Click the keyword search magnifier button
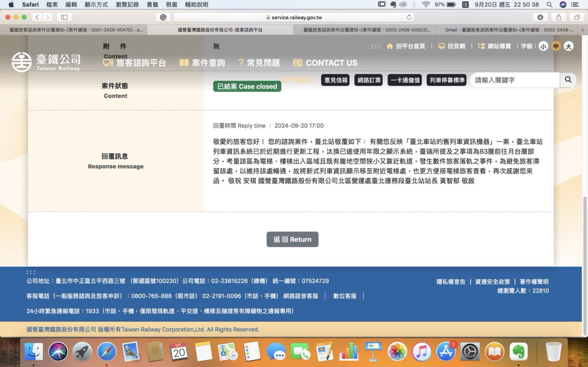Viewport: 588px width, 367px height. (x=568, y=80)
